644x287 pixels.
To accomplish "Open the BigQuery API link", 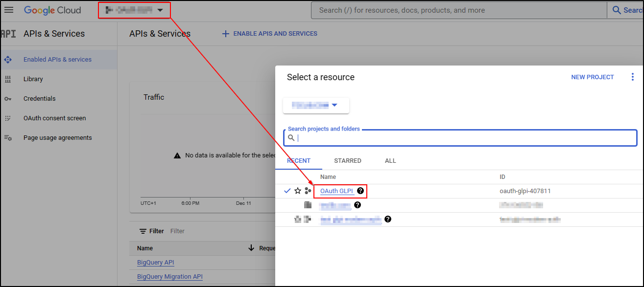I will coord(155,263).
